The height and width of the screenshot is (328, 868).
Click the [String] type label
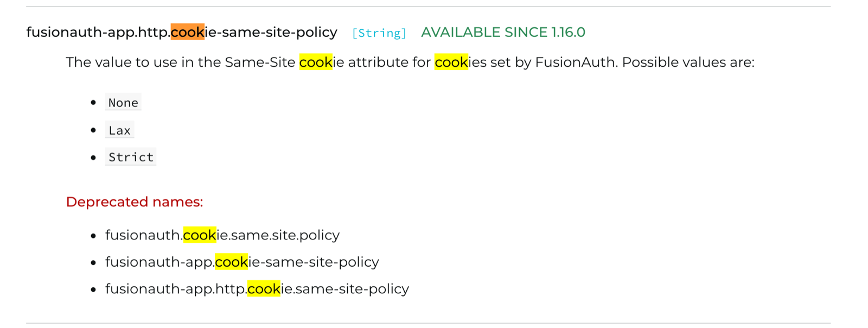coord(379,33)
